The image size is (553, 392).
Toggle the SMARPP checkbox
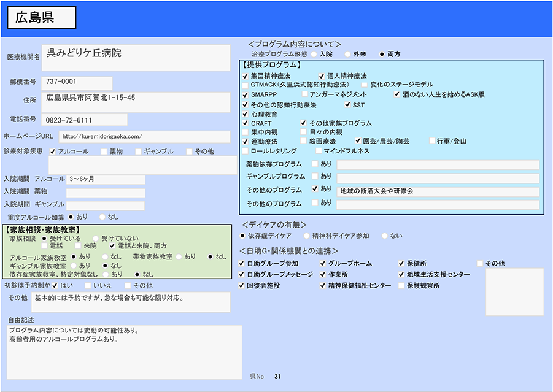tap(246, 95)
